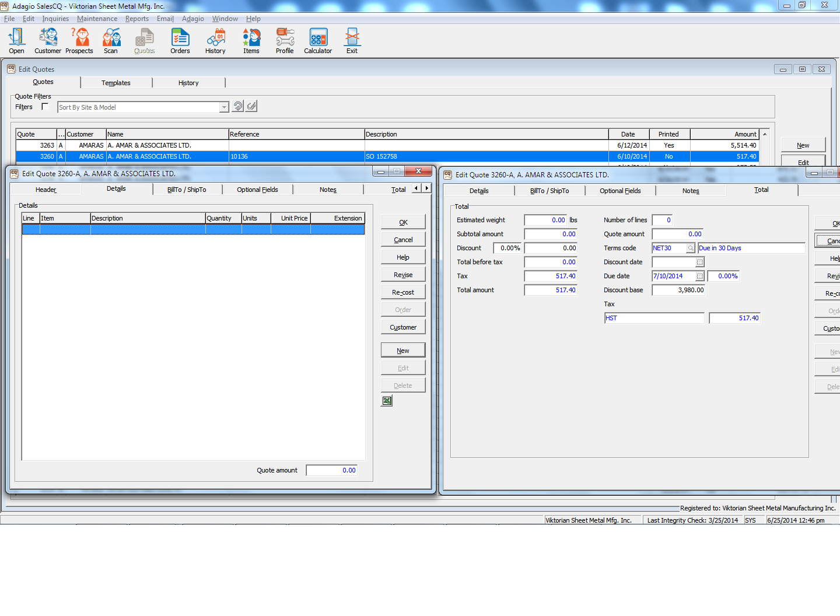
Task: Click the Re-cost button
Action: 403,292
